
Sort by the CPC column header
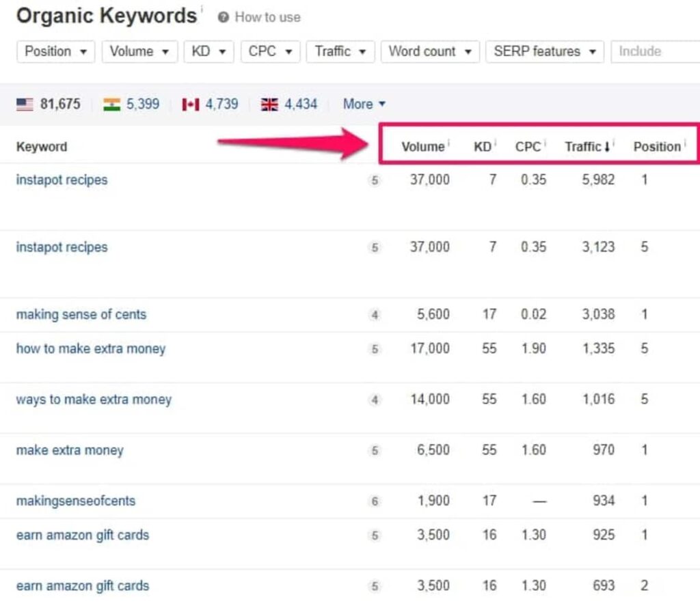click(x=528, y=147)
